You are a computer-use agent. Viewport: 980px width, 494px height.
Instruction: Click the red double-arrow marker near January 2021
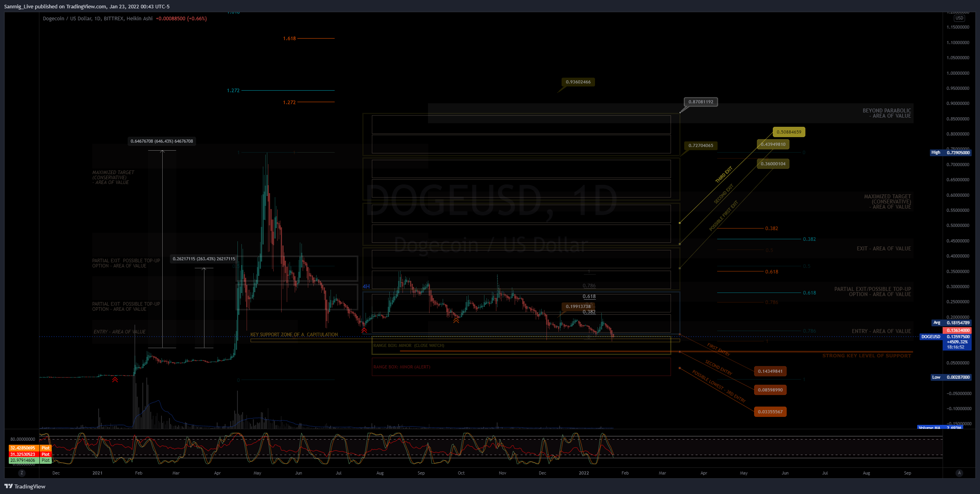click(x=115, y=380)
